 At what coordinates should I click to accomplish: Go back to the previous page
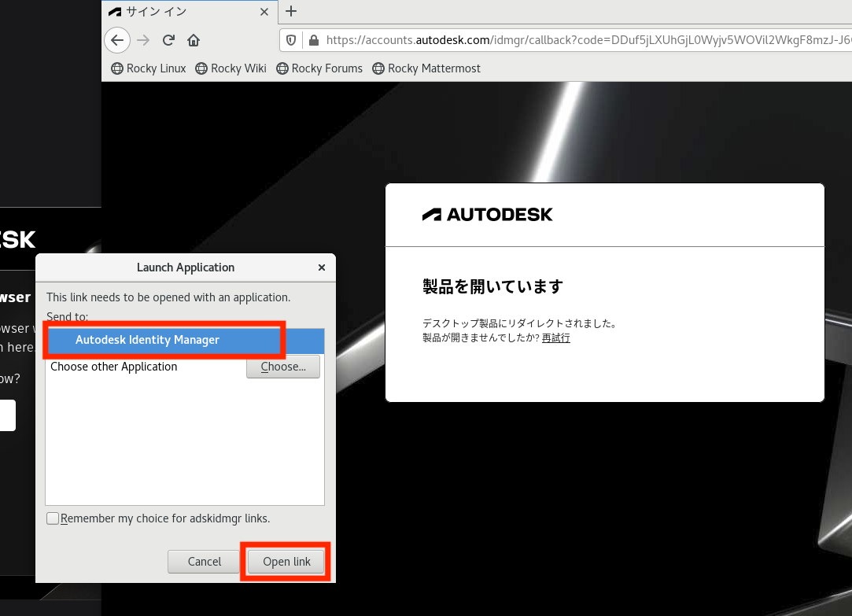[116, 40]
